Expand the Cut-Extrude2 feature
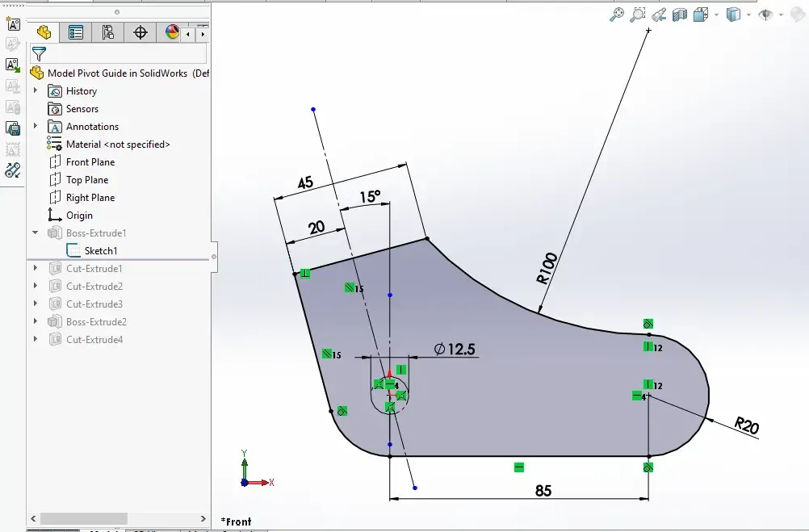This screenshot has width=809, height=532. [x=36, y=285]
